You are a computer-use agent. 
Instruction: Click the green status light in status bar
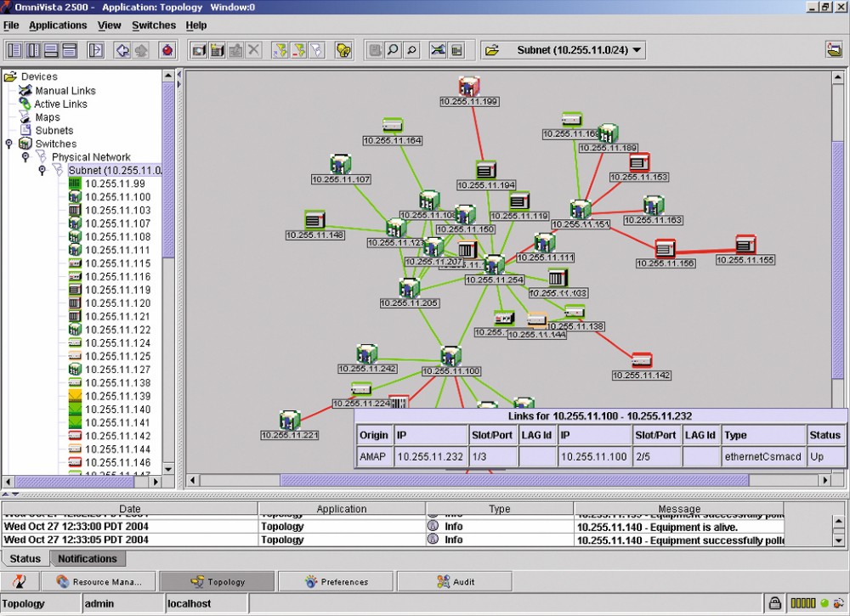click(824, 603)
